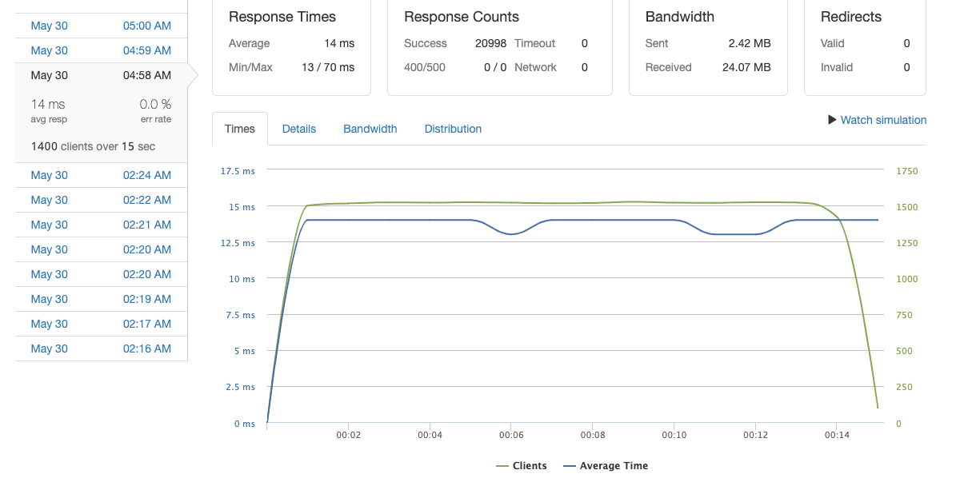Toggle the Average Time legend series
Image resolution: width=980 pixels, height=478 pixels.
tap(606, 466)
